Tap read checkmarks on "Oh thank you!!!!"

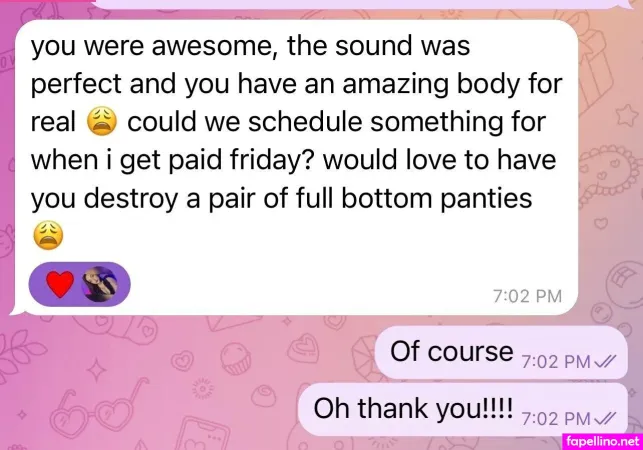pyautogui.click(x=605, y=419)
